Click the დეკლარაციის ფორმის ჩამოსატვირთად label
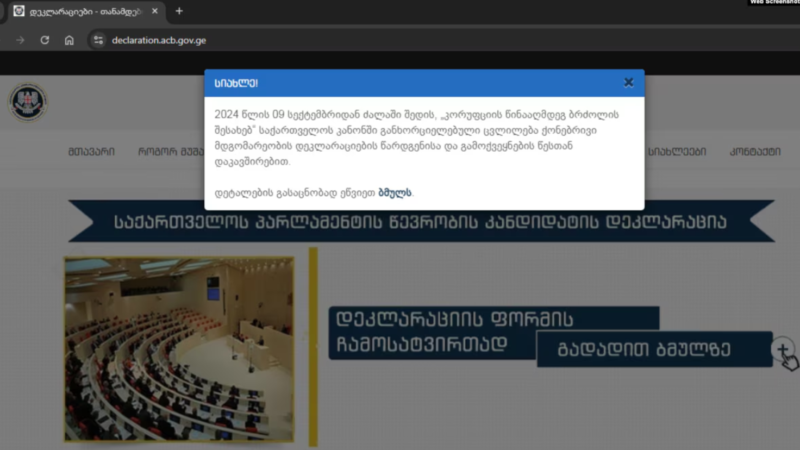Viewport: 800px width, 450px height. click(x=430, y=333)
